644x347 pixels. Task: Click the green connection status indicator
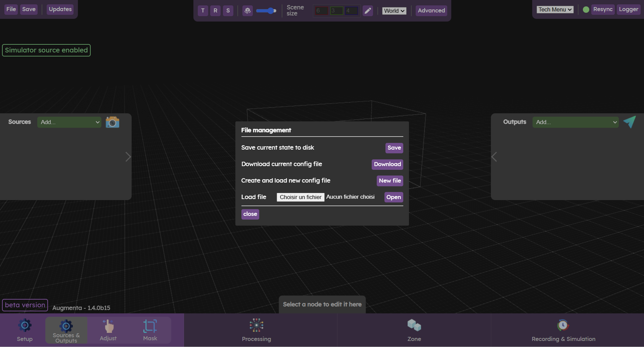[586, 10]
